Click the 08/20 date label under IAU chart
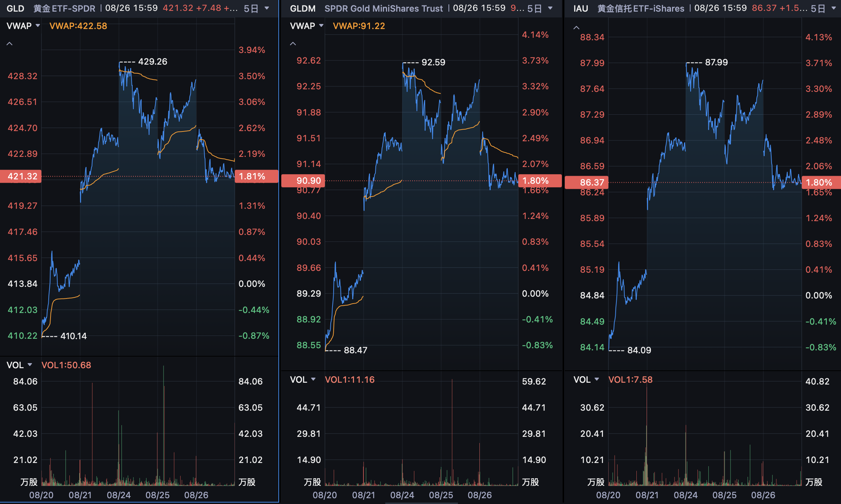The image size is (841, 504). pyautogui.click(x=608, y=495)
